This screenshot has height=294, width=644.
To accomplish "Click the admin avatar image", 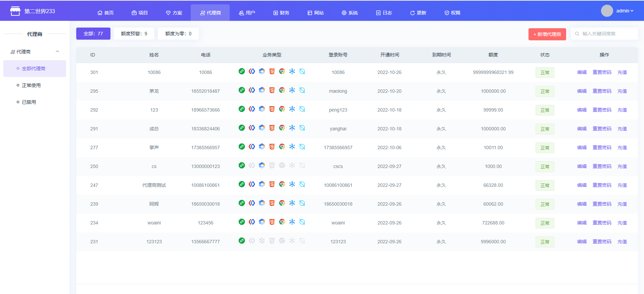I will point(607,11).
